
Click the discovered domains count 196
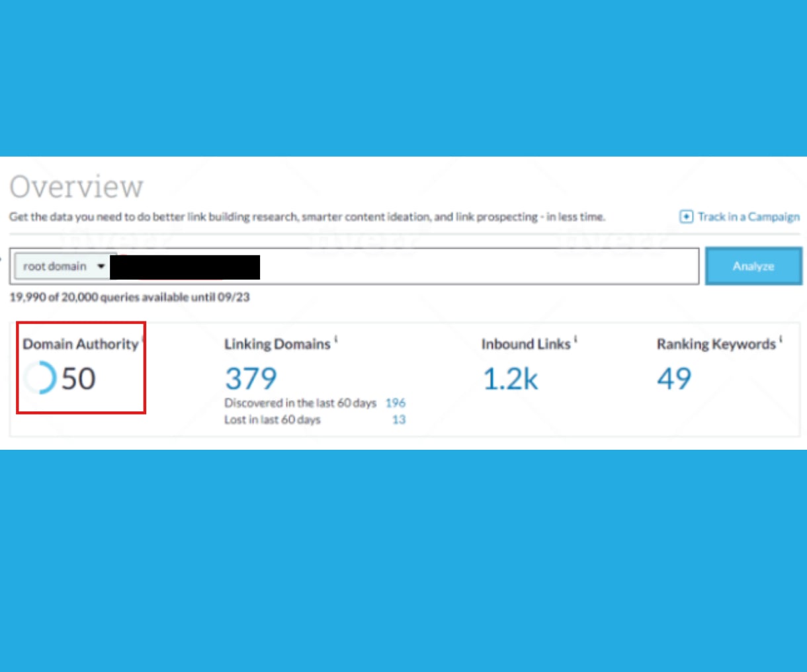[396, 403]
